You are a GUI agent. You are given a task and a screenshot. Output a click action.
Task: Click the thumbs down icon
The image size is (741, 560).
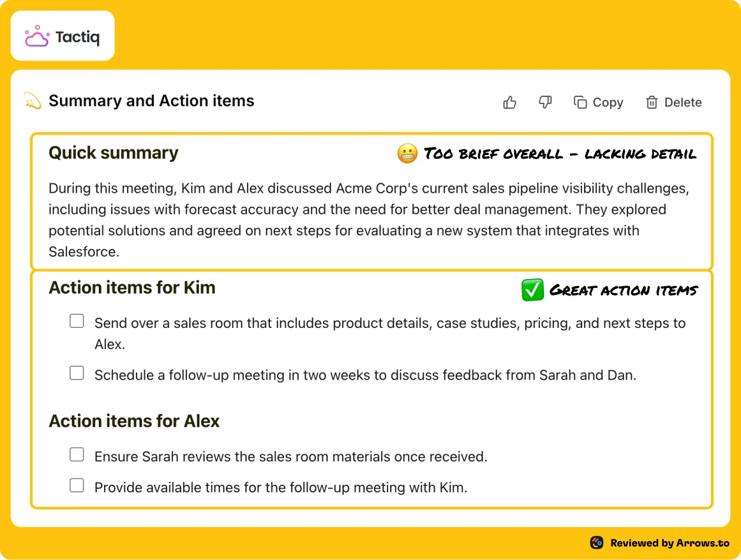coord(545,103)
